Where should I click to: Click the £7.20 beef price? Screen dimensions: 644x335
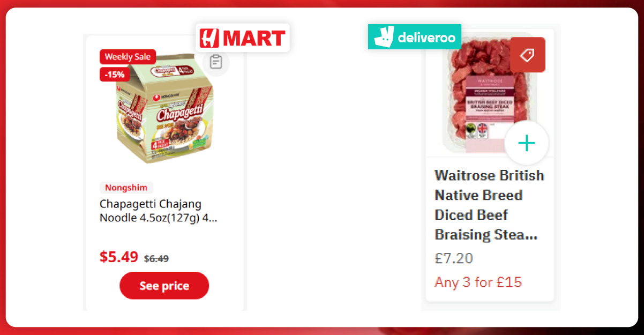454,258
